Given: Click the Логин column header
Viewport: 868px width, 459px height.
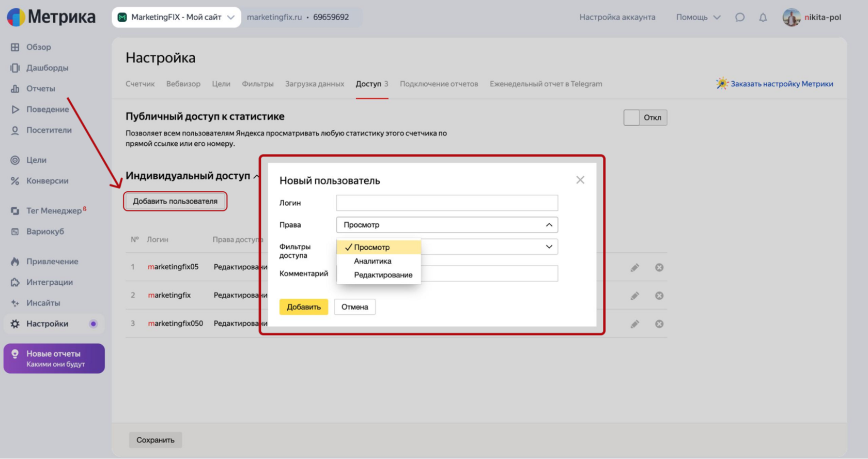Looking at the screenshot, I should [x=158, y=239].
